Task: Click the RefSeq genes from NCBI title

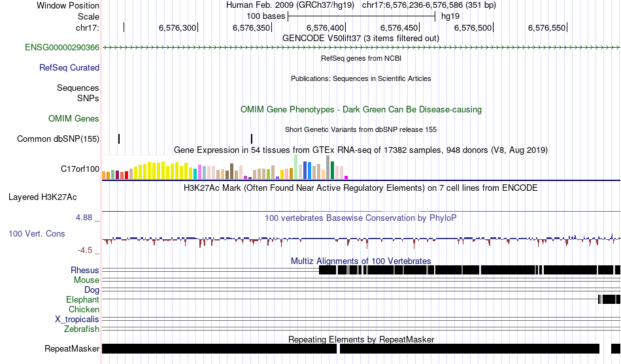Action: 361,58
